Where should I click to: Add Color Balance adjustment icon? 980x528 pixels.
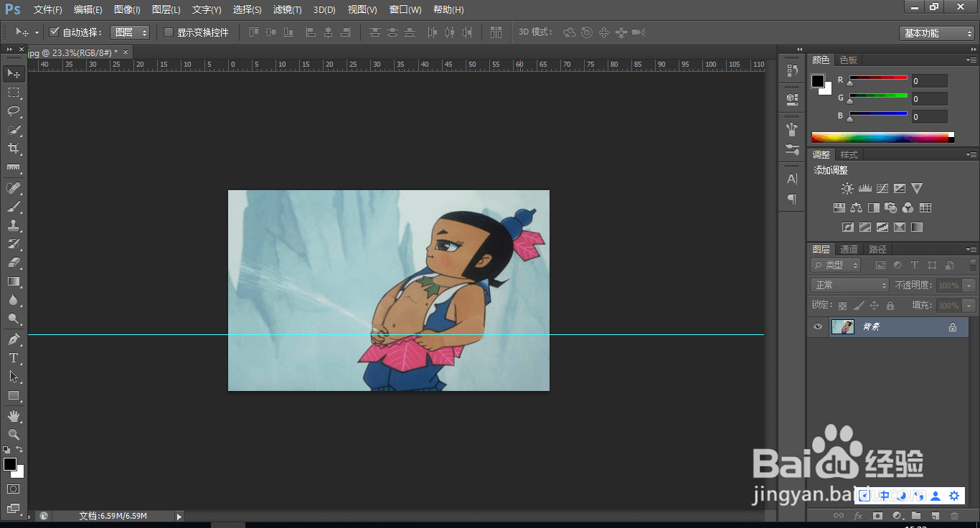point(856,207)
